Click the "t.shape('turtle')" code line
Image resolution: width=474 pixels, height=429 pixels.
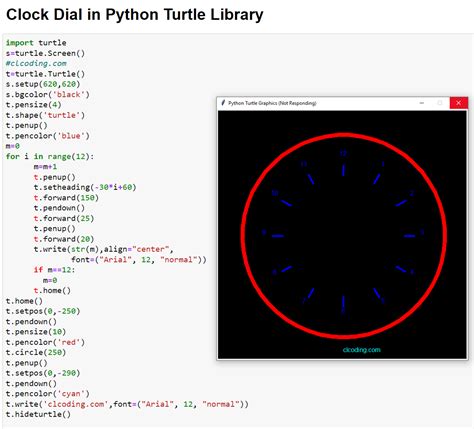[x=45, y=115]
